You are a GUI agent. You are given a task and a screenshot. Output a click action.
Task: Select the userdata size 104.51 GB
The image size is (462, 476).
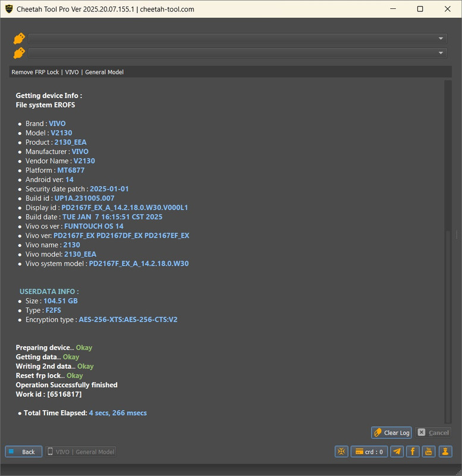[61, 301]
